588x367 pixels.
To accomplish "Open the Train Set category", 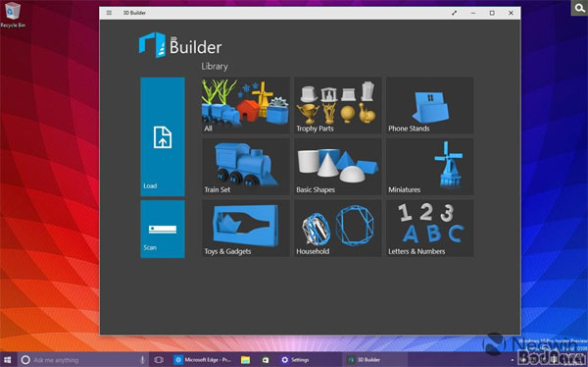I will click(246, 167).
